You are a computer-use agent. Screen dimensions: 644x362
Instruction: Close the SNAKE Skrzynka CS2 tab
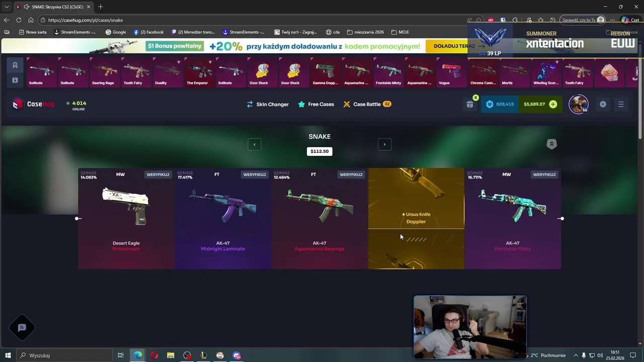89,7
